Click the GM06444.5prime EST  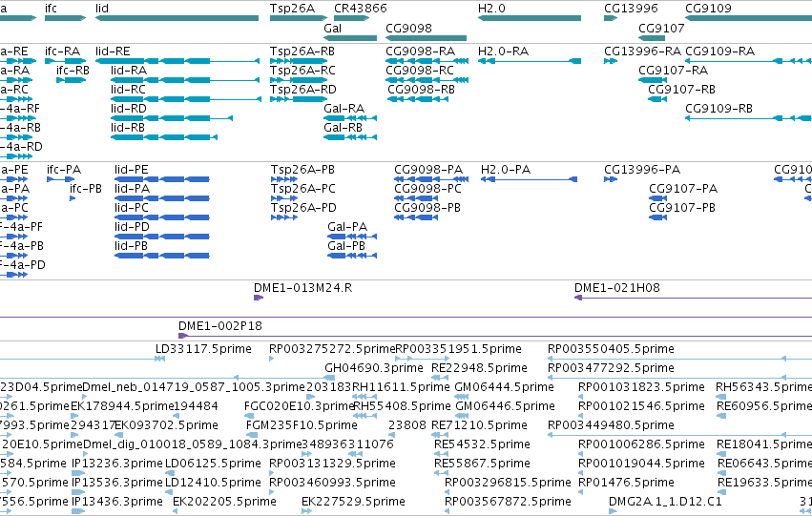pyautogui.click(x=462, y=397)
